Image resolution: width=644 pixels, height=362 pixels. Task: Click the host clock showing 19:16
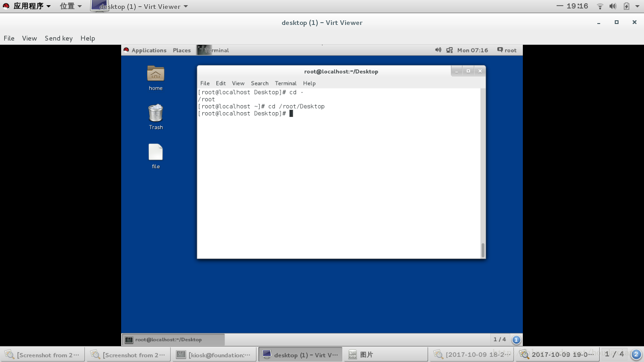point(577,6)
